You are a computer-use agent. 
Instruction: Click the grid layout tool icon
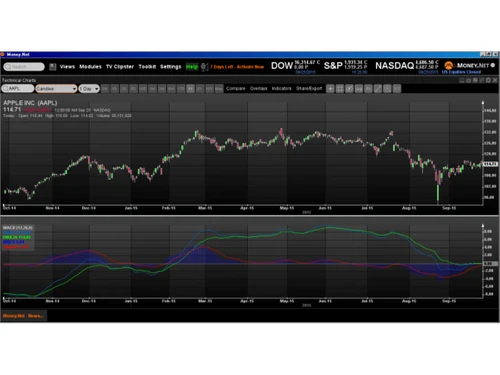pyautogui.click(x=340, y=89)
